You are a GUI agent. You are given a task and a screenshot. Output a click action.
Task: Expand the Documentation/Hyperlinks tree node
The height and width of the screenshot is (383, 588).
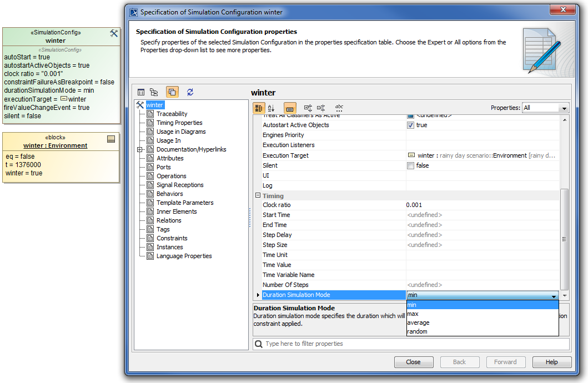point(139,149)
